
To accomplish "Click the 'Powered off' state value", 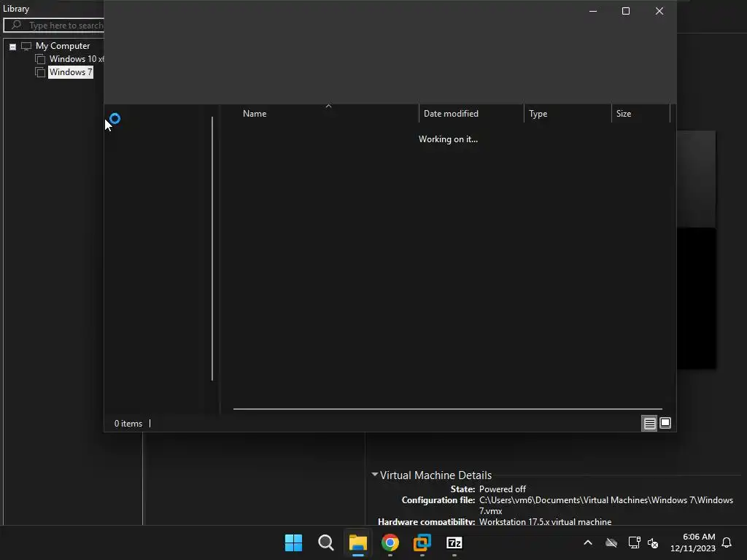I will pos(502,489).
